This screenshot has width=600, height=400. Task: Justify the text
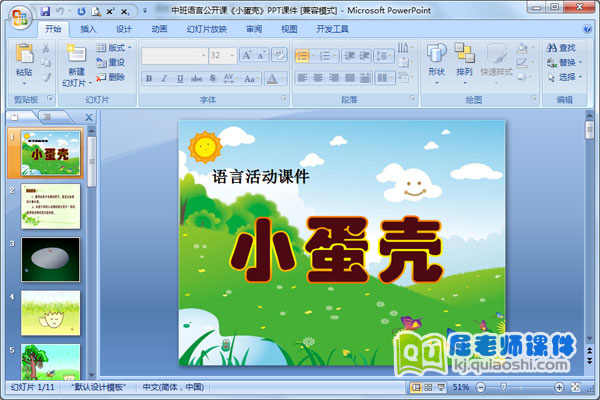350,78
